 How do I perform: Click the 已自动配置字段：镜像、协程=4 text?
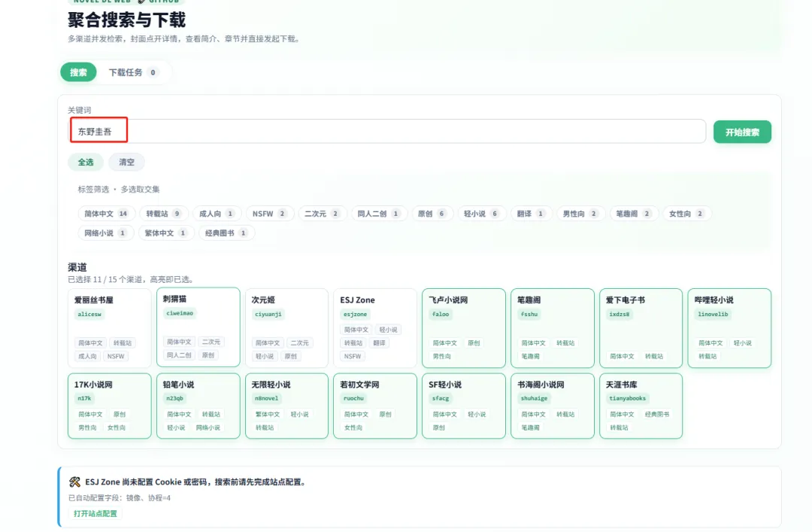click(x=120, y=498)
